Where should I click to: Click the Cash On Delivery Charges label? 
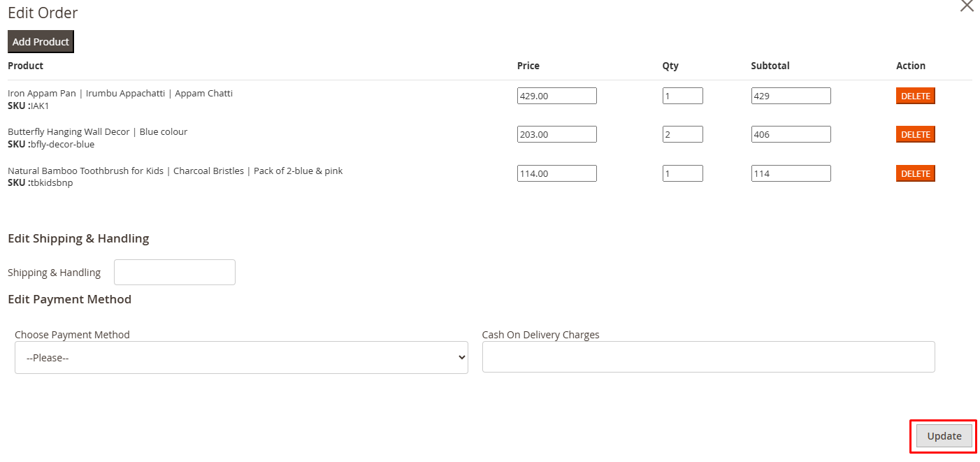(540, 335)
